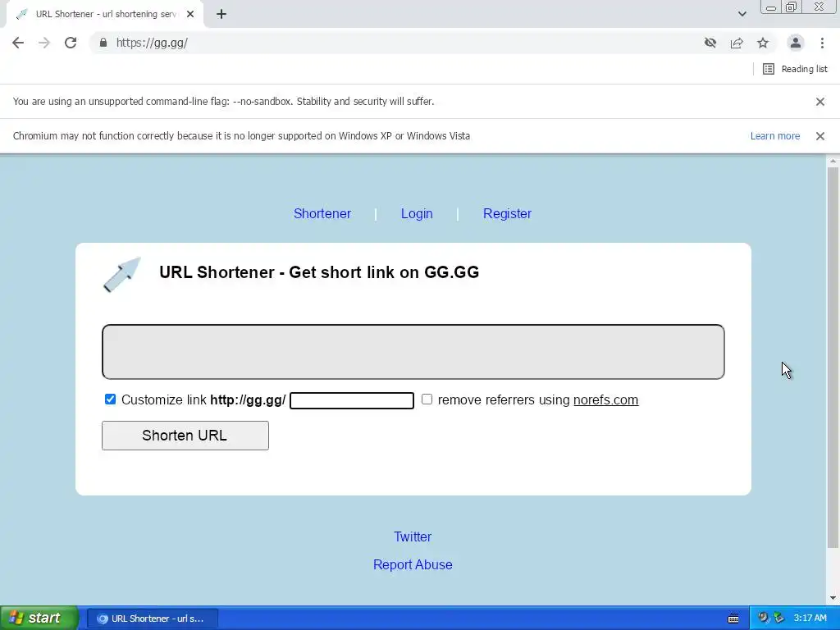Expand the tab search chevron
This screenshot has width=840, height=630.
(x=742, y=14)
